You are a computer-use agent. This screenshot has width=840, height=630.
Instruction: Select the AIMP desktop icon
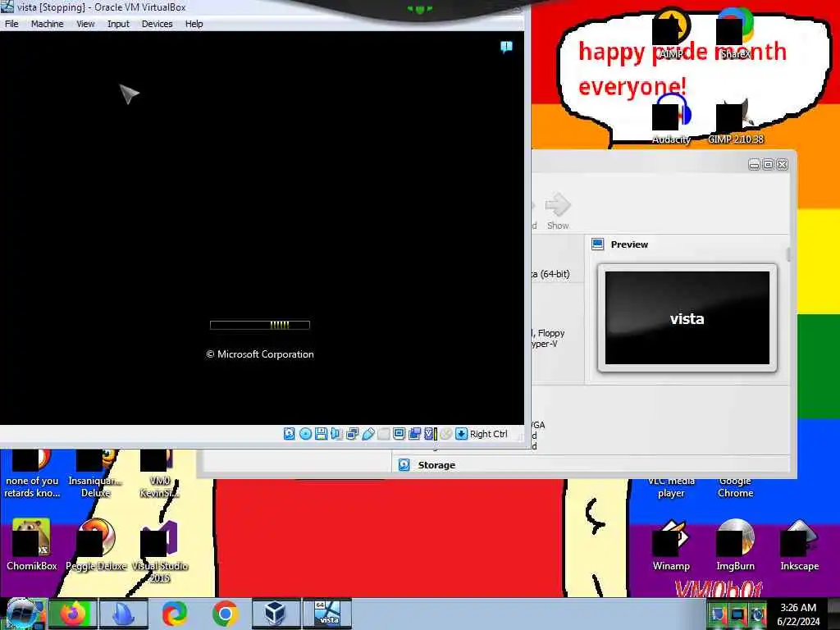(x=671, y=33)
